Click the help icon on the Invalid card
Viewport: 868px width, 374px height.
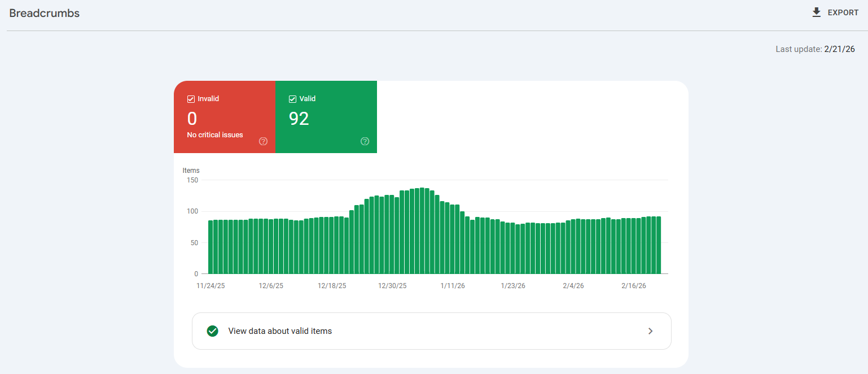pos(263,141)
